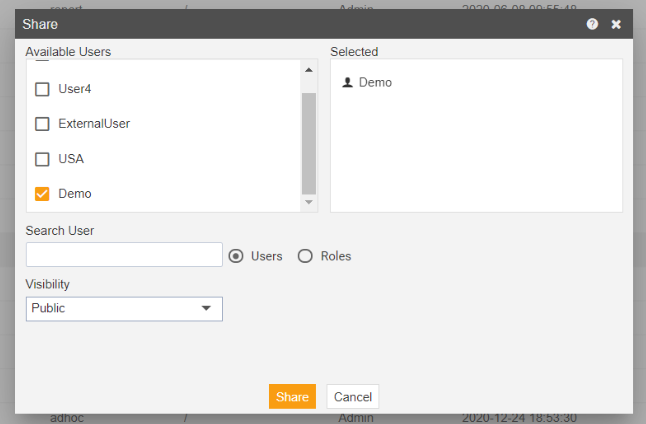Click the user icon beside Demo in Selected

click(x=347, y=82)
